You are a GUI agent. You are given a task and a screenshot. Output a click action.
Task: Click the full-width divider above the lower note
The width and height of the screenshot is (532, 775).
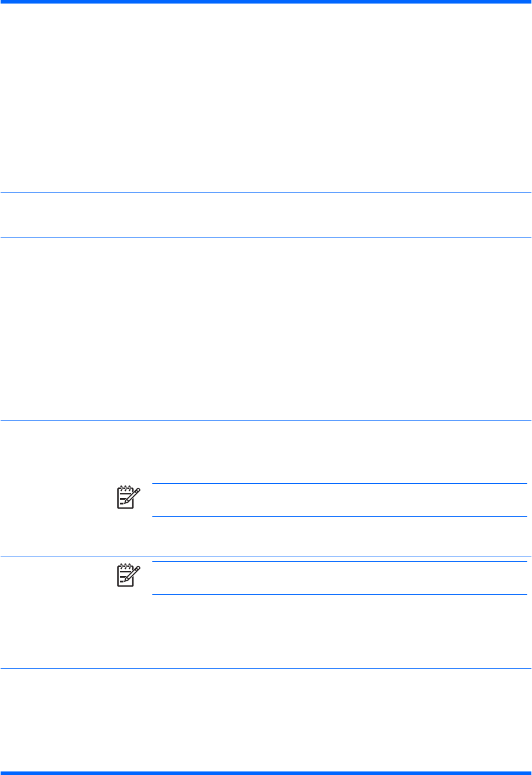(266, 556)
